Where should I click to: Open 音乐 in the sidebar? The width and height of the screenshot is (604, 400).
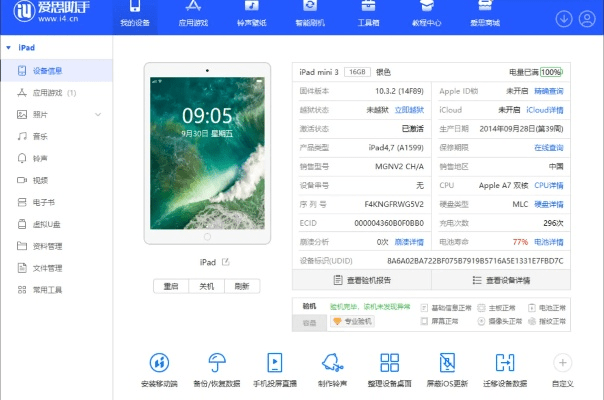pyautogui.click(x=57, y=136)
